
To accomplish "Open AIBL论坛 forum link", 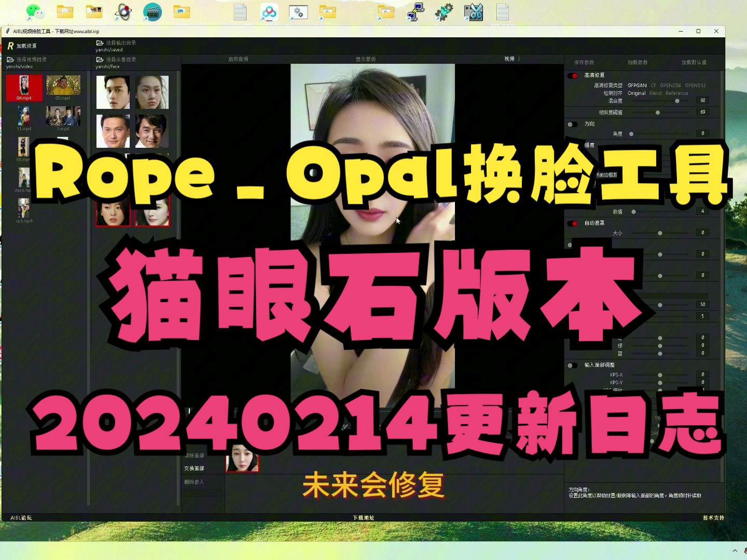I will click(x=21, y=518).
